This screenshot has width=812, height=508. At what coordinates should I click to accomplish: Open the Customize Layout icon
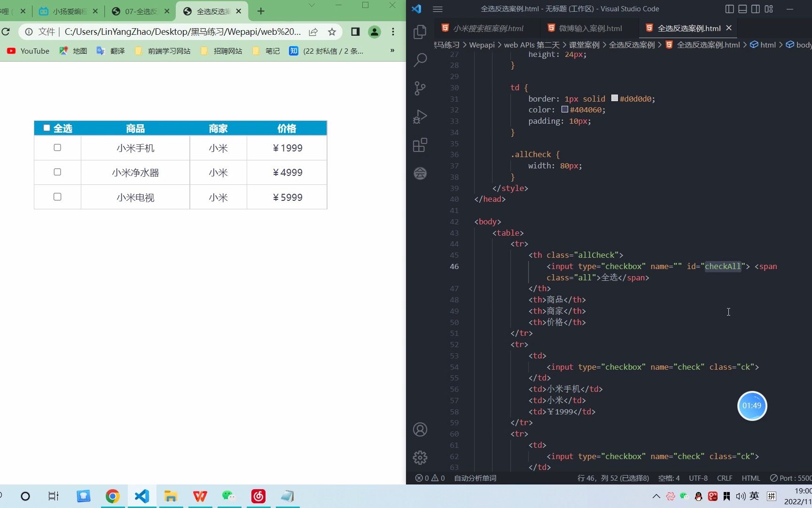click(x=769, y=9)
